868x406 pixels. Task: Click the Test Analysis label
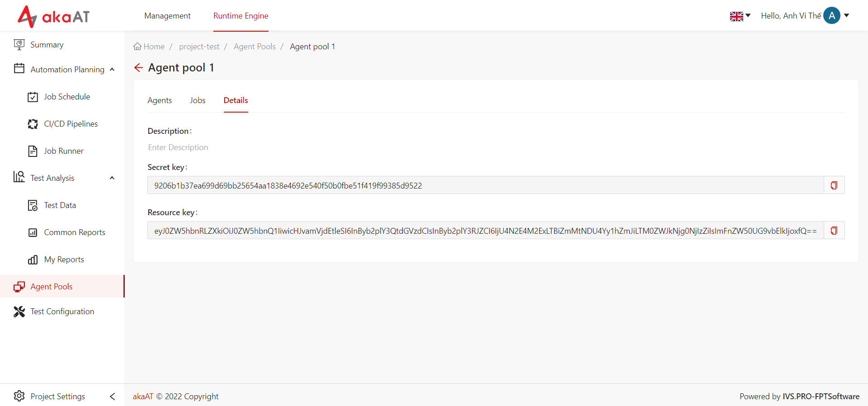pyautogui.click(x=52, y=178)
